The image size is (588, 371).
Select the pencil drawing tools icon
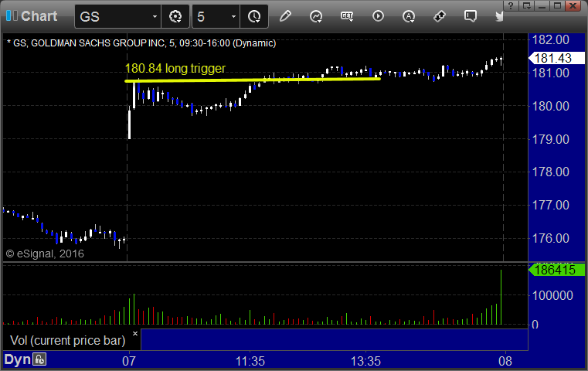pos(285,16)
